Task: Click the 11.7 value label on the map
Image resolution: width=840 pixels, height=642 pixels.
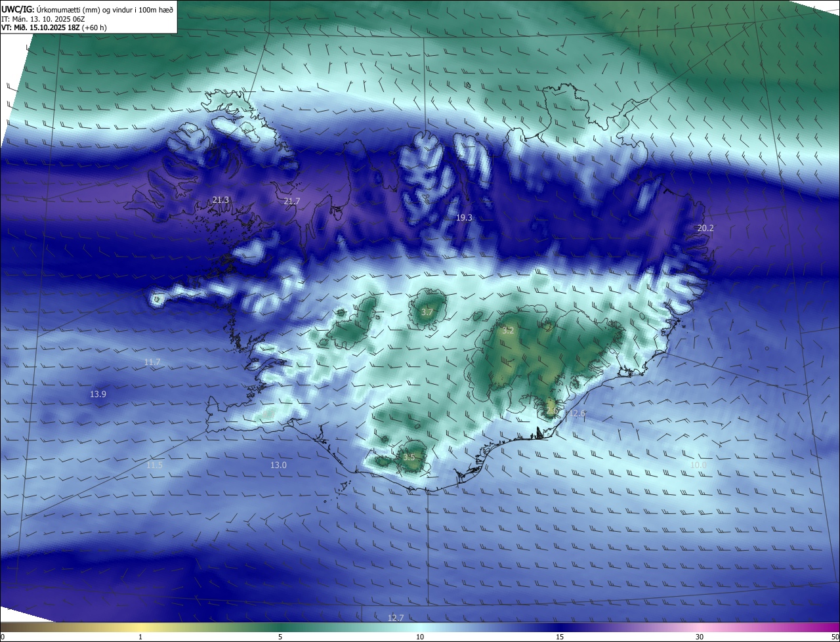Action: tap(152, 362)
